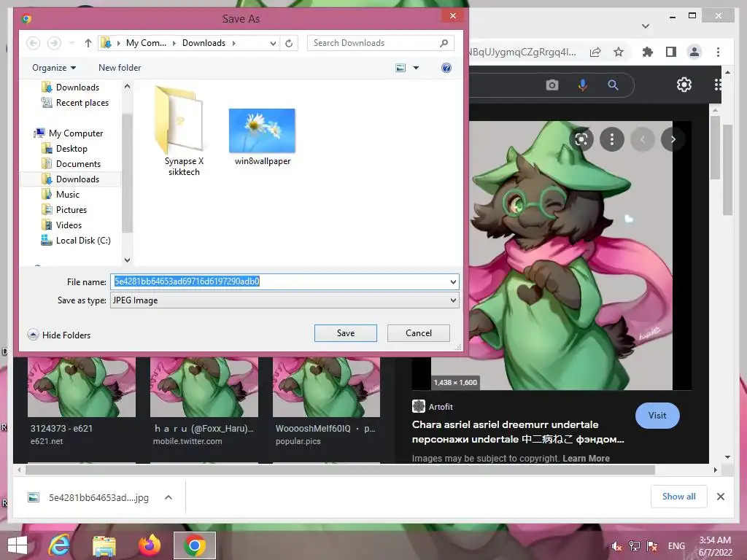Click Downloads breadcrumb in address bar
Viewport: 747px width, 560px height.
(204, 43)
